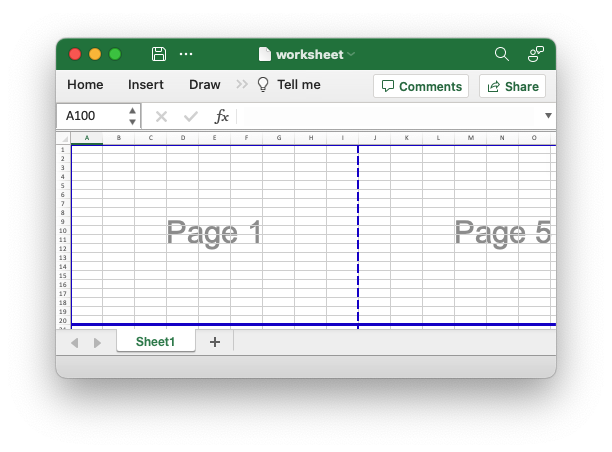Click the Save icon in title bar

tap(159, 54)
